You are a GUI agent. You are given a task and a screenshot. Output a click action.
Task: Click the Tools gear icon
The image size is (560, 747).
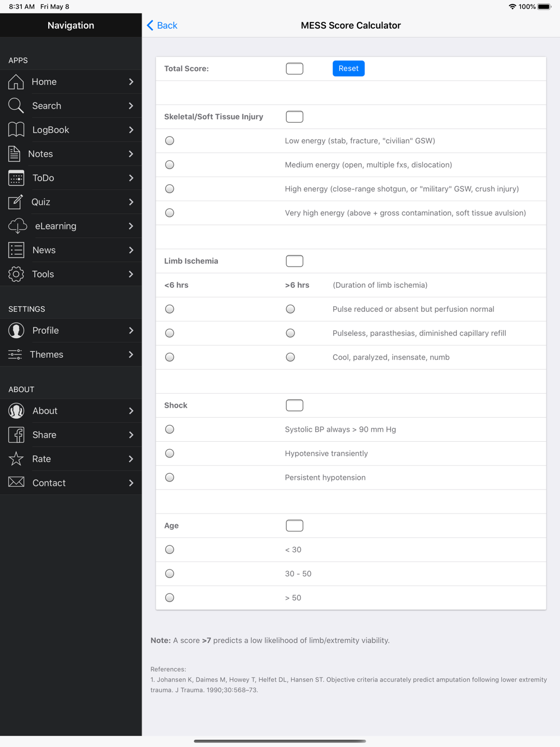tap(16, 274)
